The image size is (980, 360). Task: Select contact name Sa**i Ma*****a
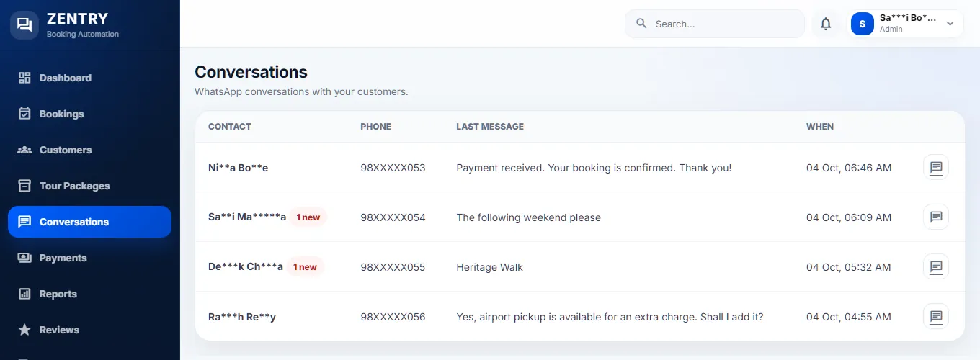[x=247, y=217]
